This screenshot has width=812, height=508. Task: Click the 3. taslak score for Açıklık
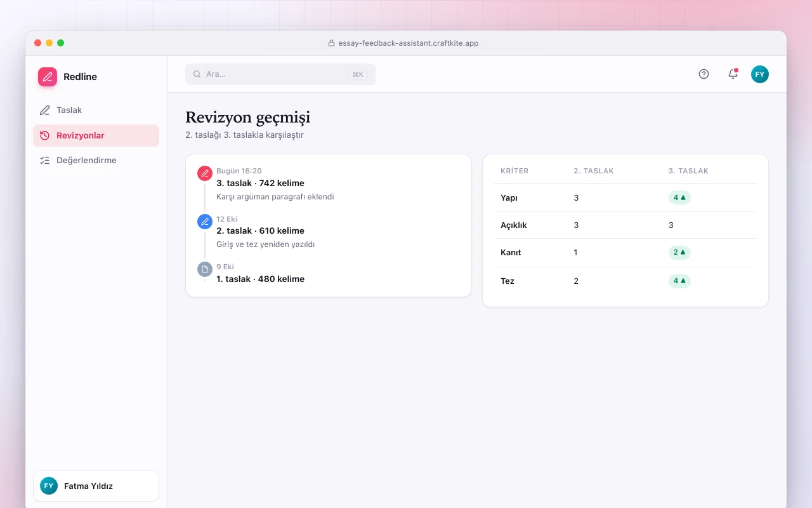[x=671, y=225]
